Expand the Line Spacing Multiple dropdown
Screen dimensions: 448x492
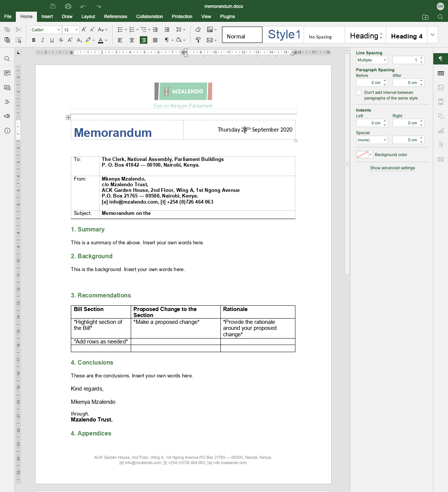(372, 60)
